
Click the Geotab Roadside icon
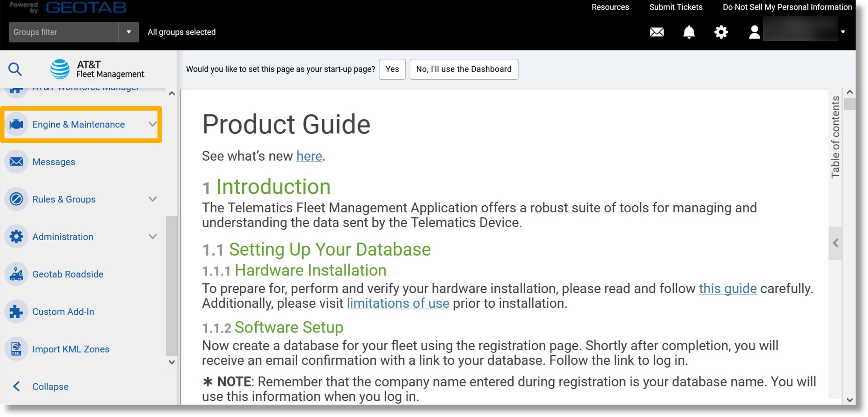click(16, 274)
